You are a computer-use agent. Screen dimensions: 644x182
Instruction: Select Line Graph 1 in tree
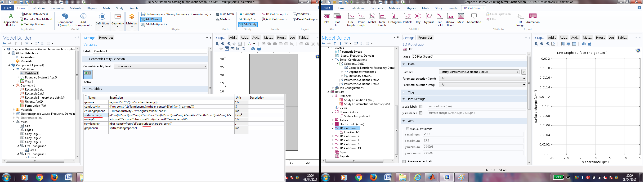point(352,132)
